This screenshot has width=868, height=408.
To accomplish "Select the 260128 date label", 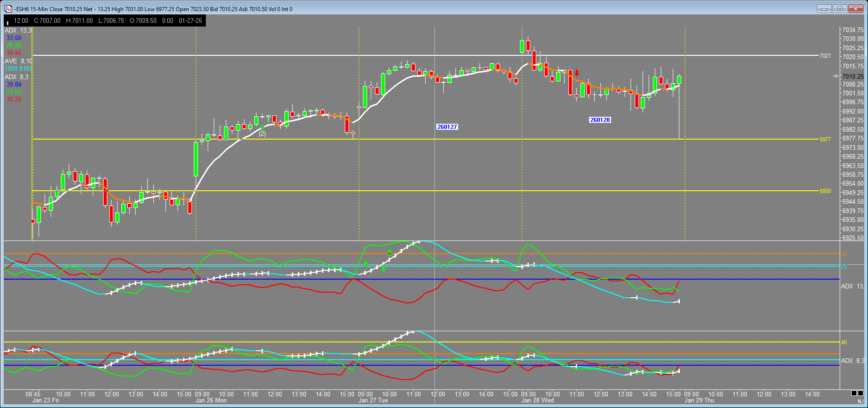I will pyautogui.click(x=600, y=120).
